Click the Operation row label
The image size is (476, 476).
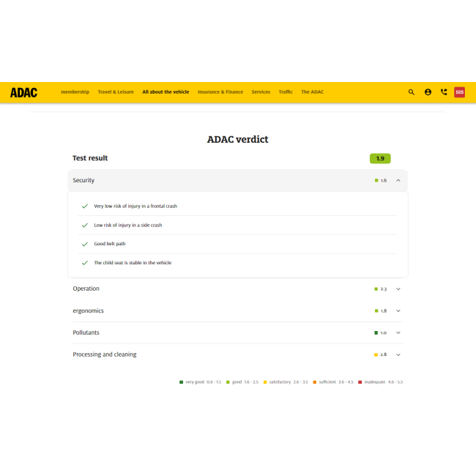86,289
